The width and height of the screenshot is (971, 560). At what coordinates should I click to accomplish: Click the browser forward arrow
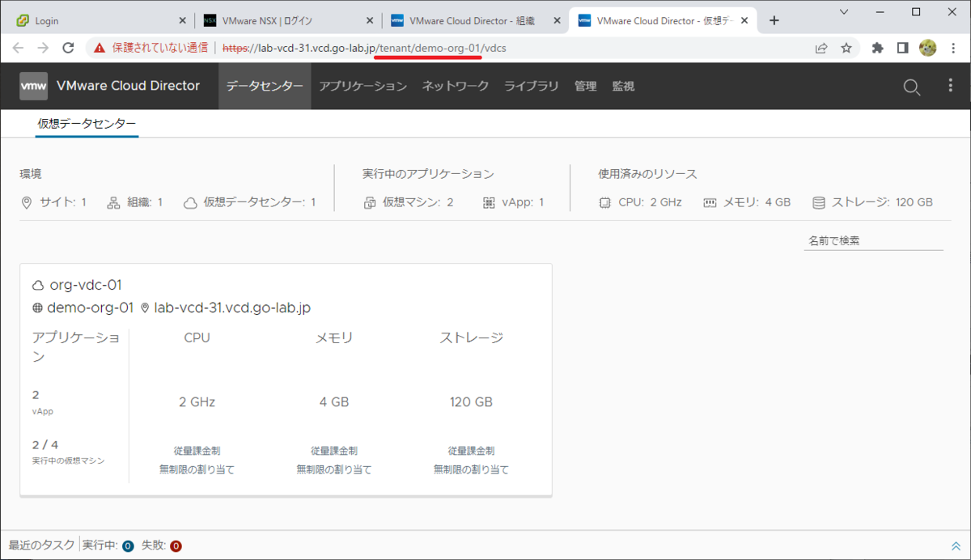[x=43, y=49]
